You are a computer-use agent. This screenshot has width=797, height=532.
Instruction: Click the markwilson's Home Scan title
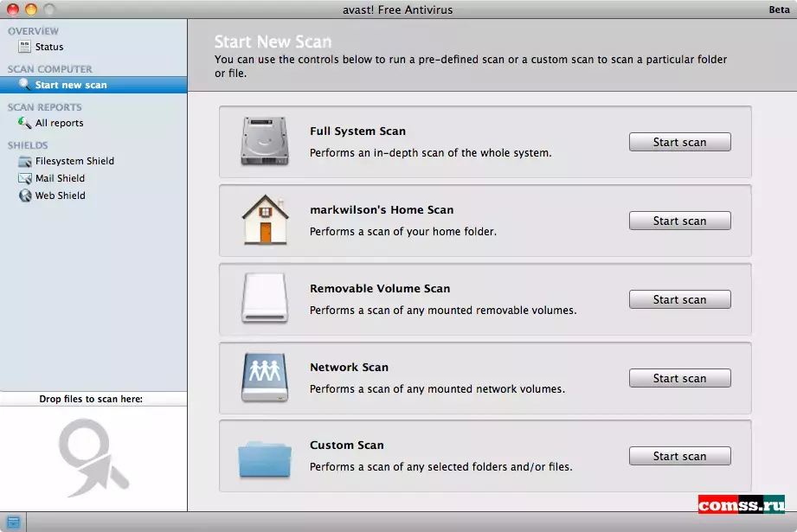click(382, 210)
